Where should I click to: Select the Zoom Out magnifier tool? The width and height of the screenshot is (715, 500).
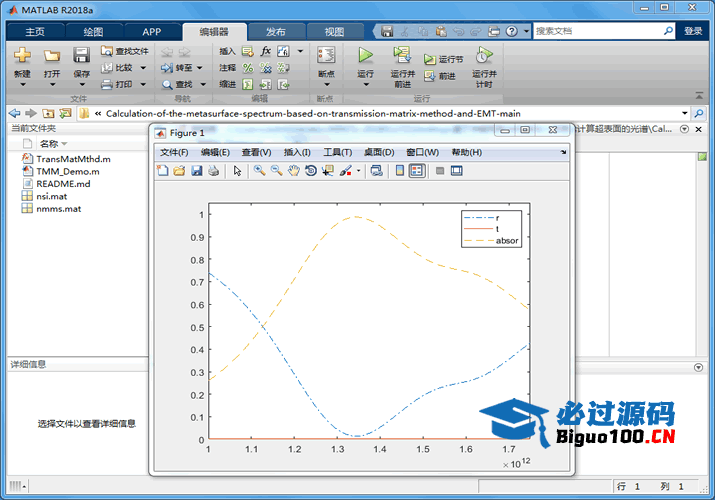(276, 171)
